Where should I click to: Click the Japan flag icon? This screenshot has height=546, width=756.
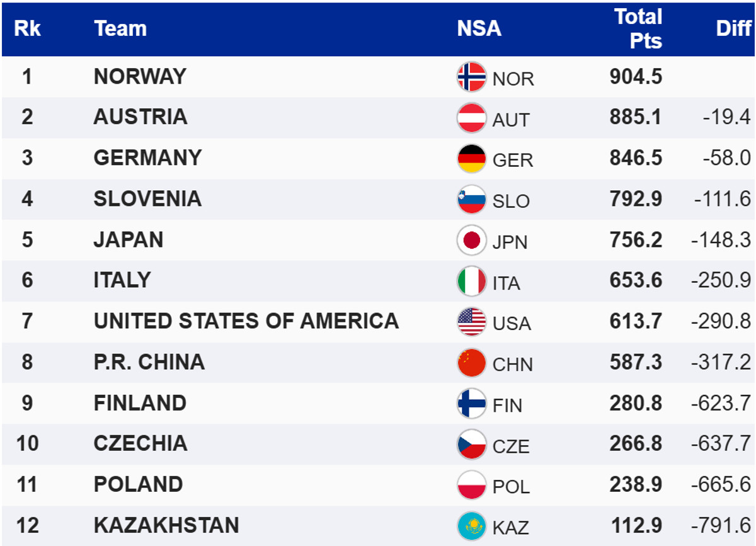coord(471,241)
